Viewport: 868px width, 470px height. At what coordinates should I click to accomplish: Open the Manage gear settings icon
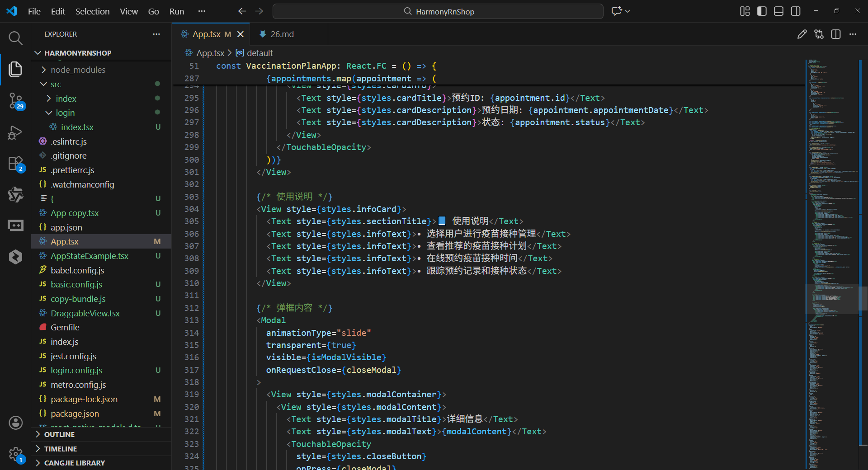15,454
